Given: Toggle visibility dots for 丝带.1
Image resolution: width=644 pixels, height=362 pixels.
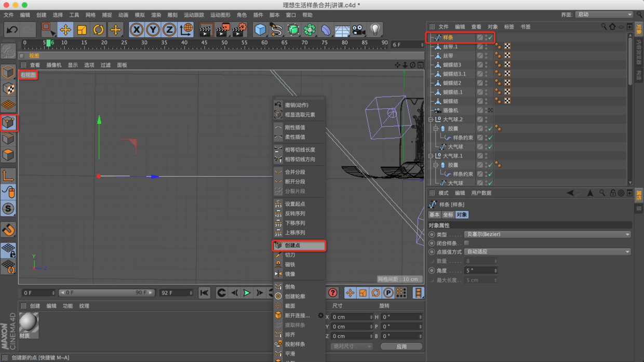Looking at the screenshot, I should pos(486,47).
